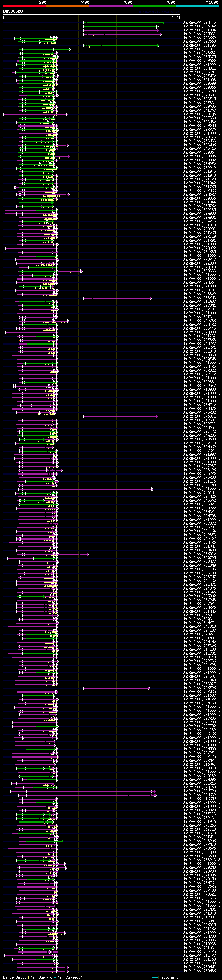Select hit UniRef100_C6TC96

(199, 45)
